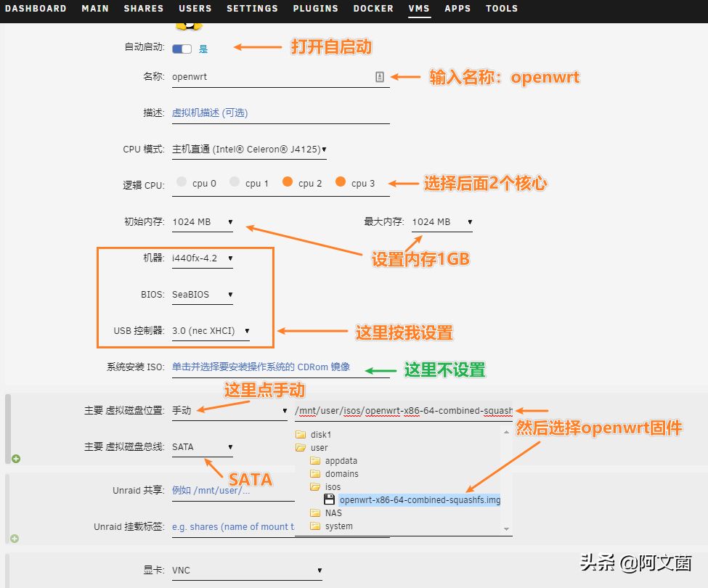Open the machine type i440fx-4.2 dropdown

(x=203, y=258)
